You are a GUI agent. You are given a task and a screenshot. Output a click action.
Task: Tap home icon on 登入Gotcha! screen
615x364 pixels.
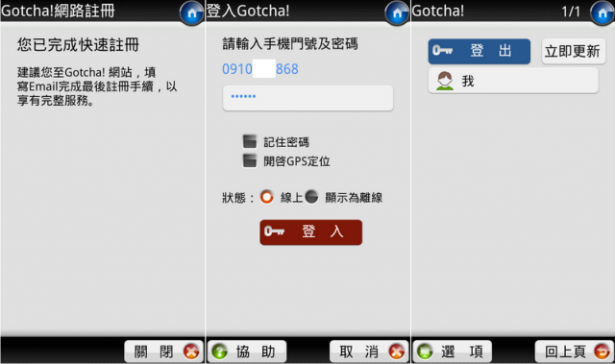tap(397, 13)
